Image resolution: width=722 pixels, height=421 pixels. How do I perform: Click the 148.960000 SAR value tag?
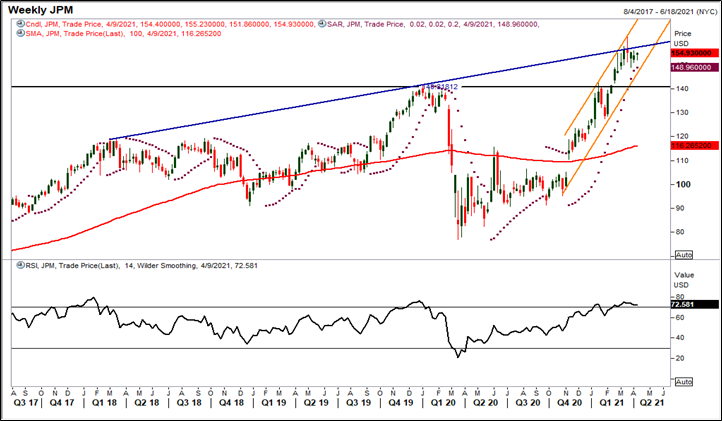tap(694, 67)
